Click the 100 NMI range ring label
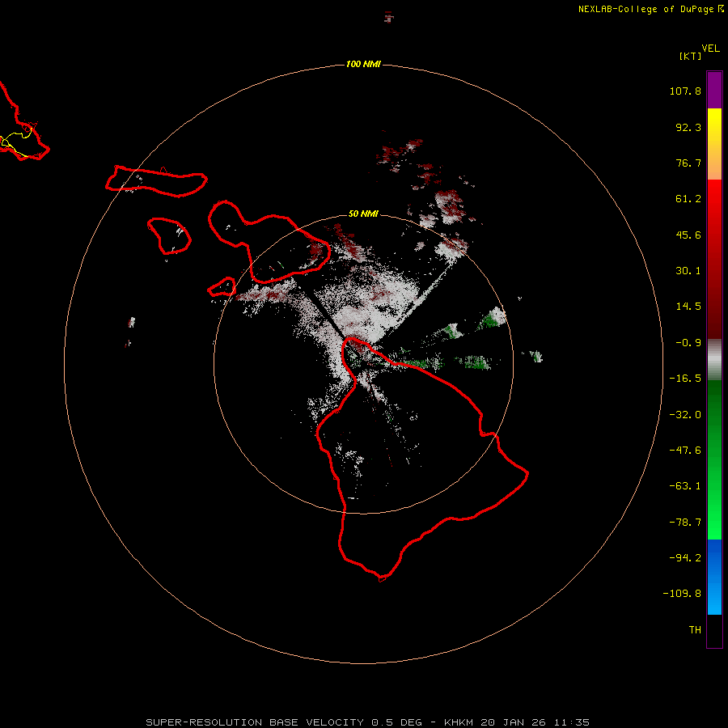This screenshot has width=728, height=728. pyautogui.click(x=363, y=64)
